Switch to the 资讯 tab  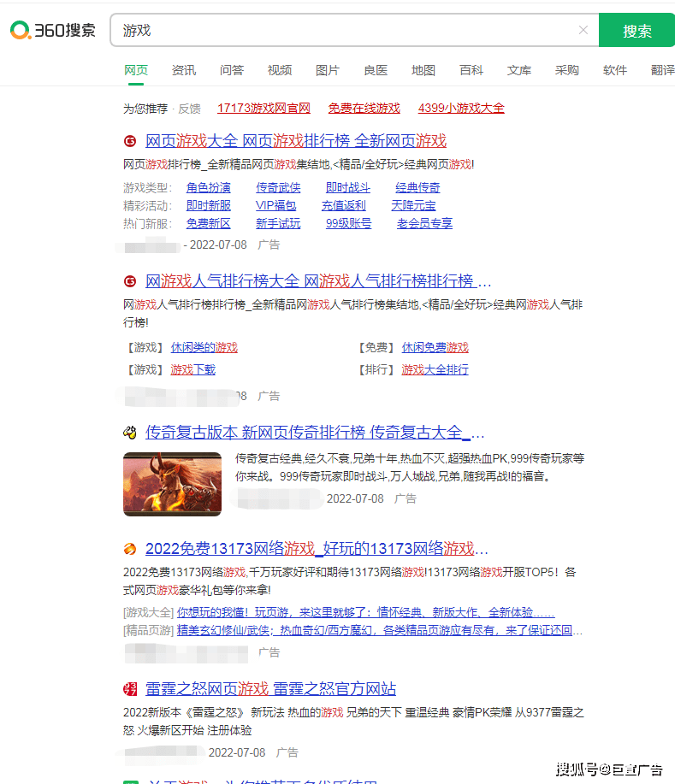click(184, 70)
